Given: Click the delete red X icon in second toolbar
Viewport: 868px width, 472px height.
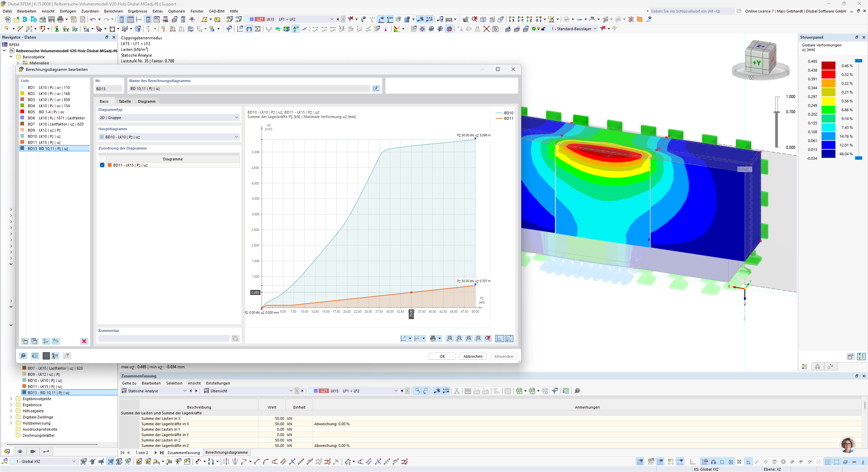Looking at the screenshot, I should 486,29.
